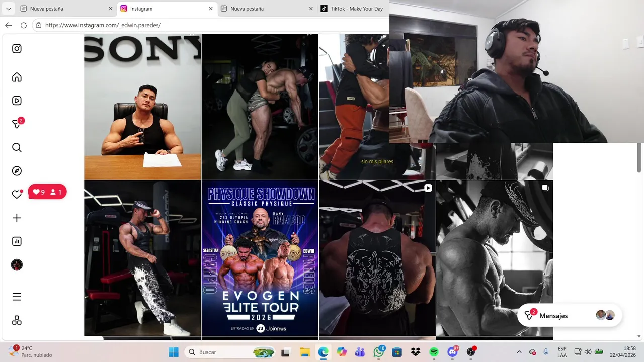Open Spotify from the taskbar
This screenshot has height=362, width=644.
pos(434,352)
